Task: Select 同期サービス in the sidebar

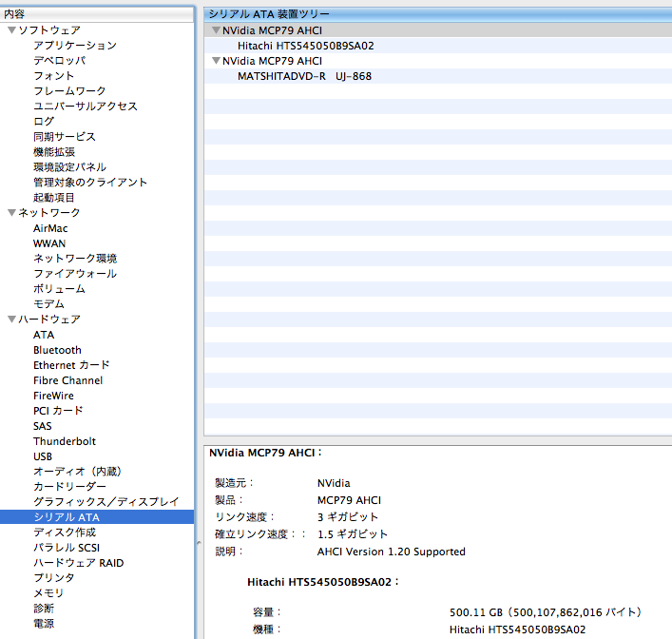Action: (x=65, y=137)
